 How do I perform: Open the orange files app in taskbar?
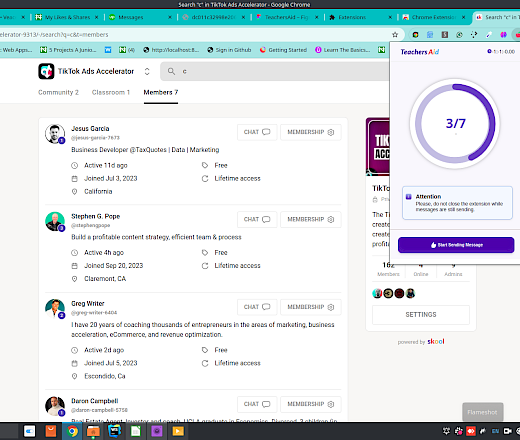coord(93,431)
